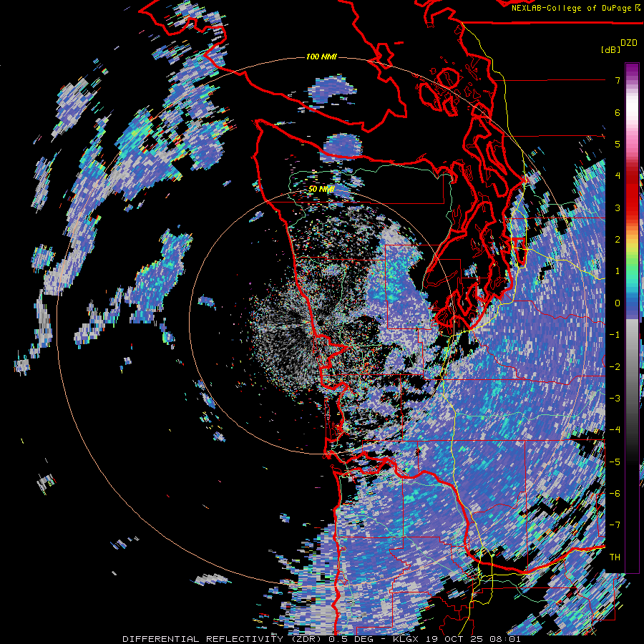
Task: Click the 4 value on color scale
Action: point(618,176)
